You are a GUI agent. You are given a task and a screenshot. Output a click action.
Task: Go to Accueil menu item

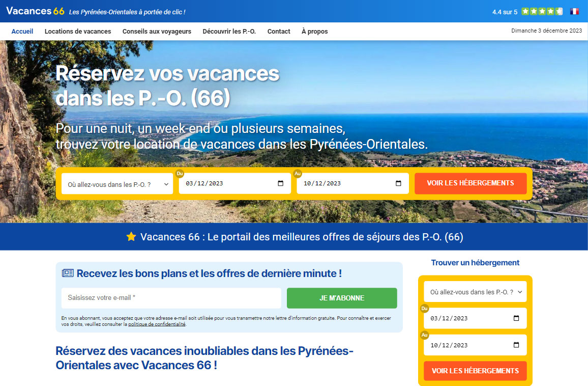pos(22,32)
